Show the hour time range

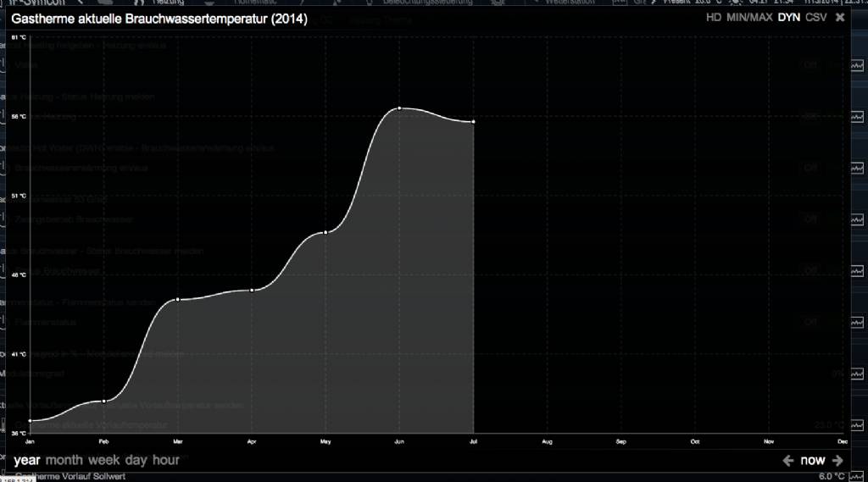pyautogui.click(x=166, y=460)
